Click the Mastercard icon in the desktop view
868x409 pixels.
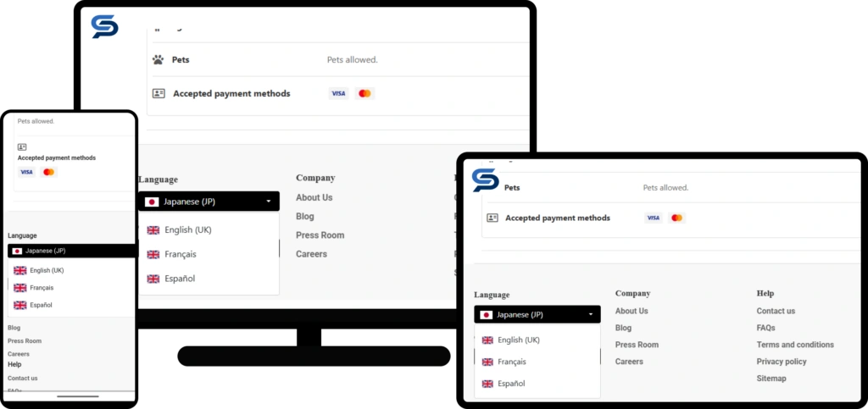(x=364, y=93)
